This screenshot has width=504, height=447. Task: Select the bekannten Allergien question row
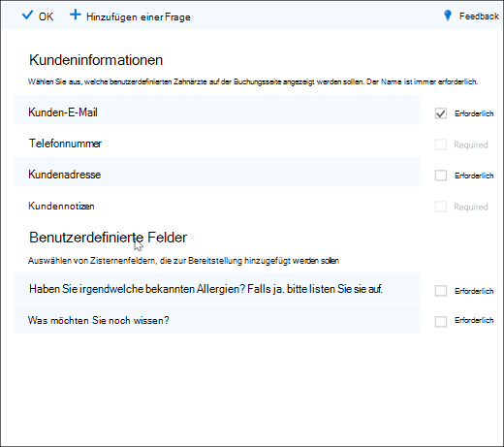point(216,288)
